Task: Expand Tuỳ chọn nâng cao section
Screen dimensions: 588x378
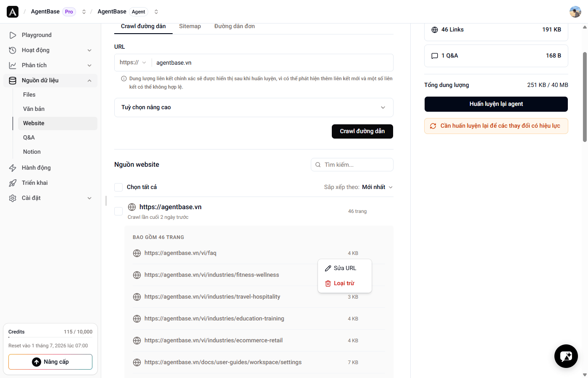Action: point(254,108)
